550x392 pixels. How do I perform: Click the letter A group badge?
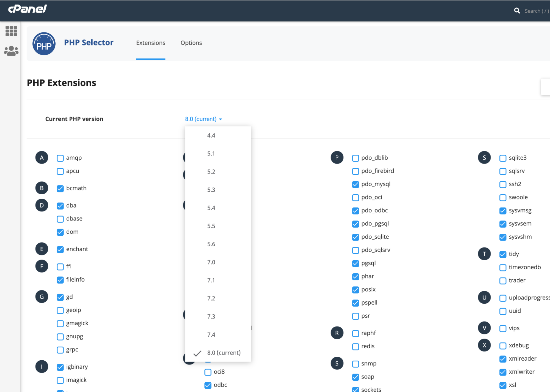pyautogui.click(x=42, y=158)
